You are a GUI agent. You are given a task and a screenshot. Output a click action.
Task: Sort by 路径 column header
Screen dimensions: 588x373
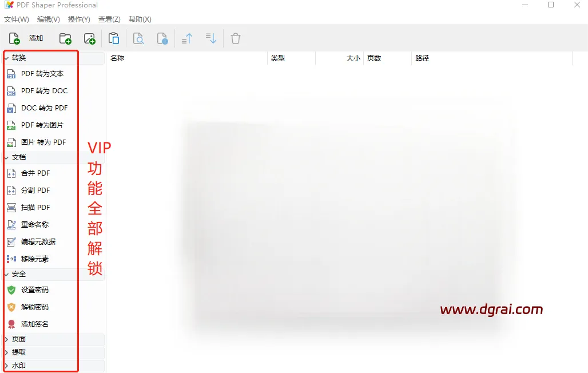point(422,58)
